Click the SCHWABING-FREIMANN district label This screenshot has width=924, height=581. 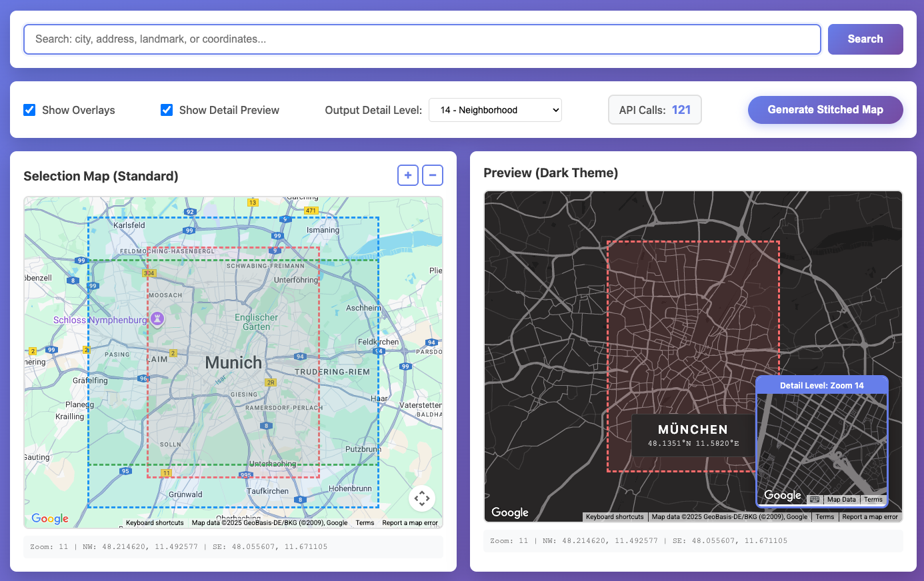point(265,266)
